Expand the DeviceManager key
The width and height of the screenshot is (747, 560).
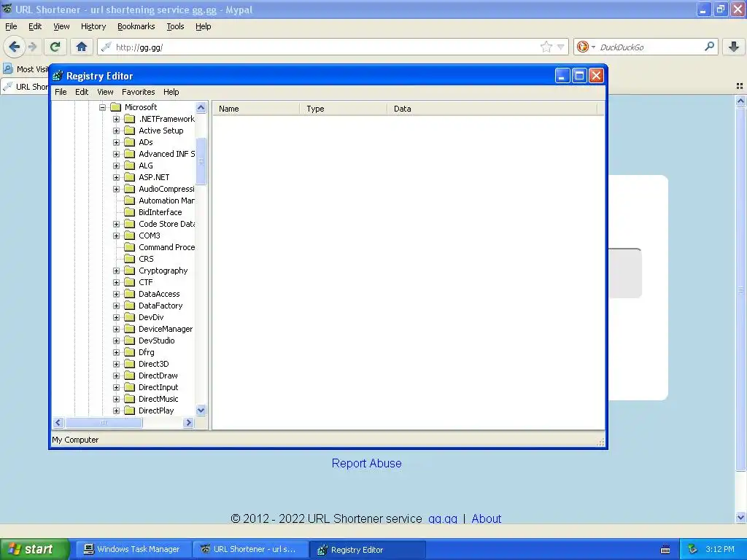(116, 329)
